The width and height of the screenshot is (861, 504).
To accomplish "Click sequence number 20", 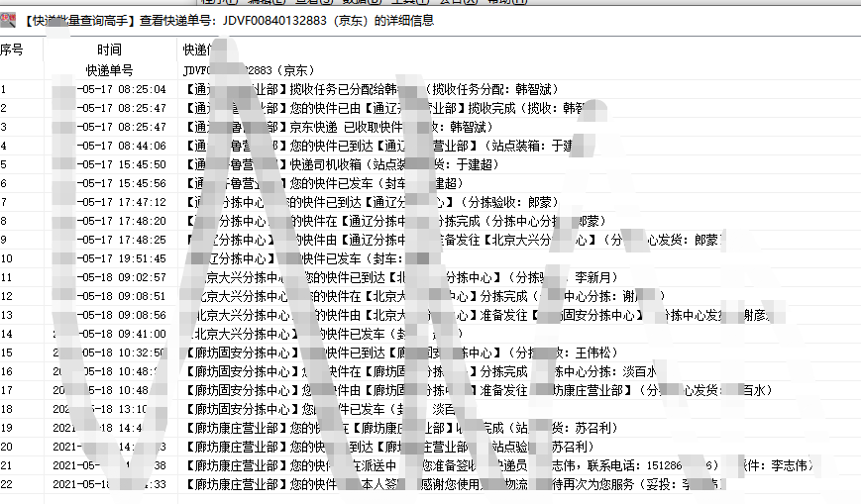I will pyautogui.click(x=6, y=447).
